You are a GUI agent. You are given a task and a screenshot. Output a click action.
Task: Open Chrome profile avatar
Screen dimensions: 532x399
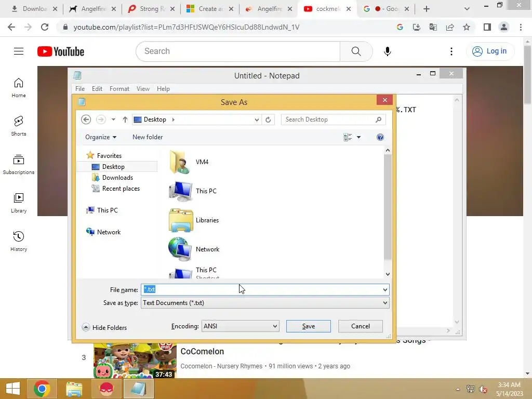pos(504,27)
